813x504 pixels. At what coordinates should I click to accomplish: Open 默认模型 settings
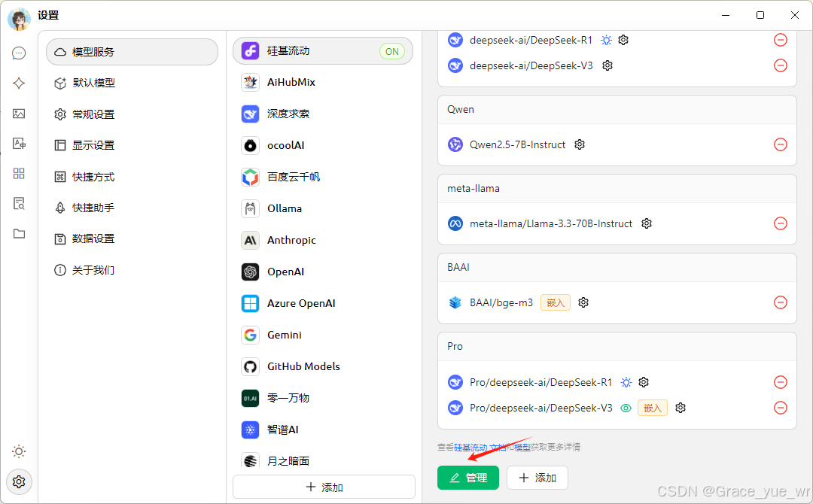132,83
